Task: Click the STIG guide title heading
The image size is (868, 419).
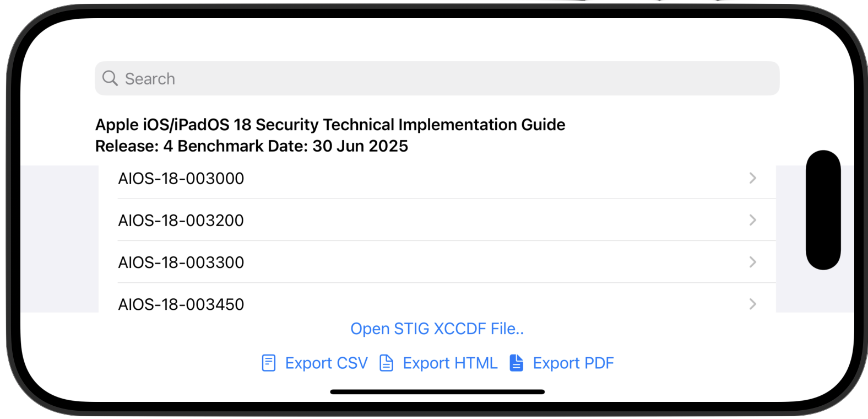Action: [x=330, y=125]
